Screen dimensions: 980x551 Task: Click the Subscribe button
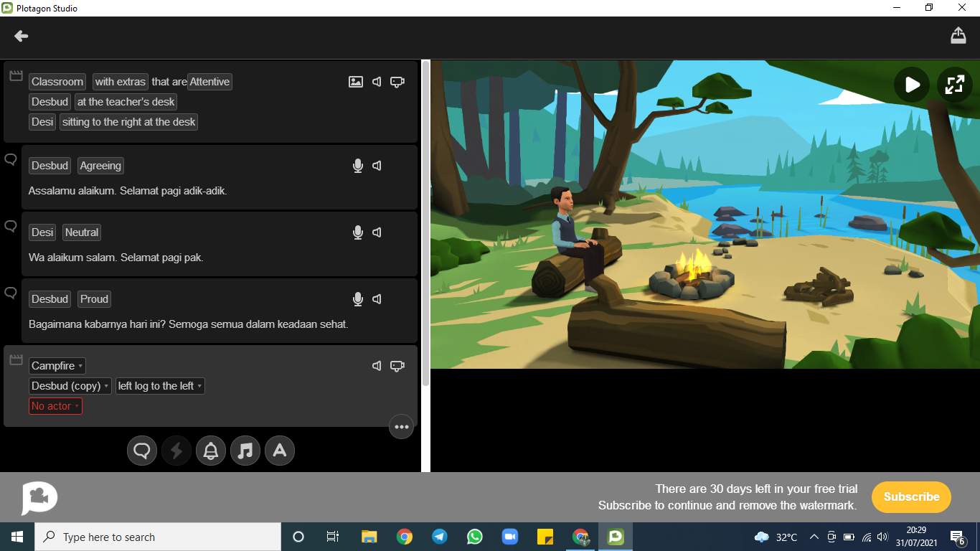point(911,497)
